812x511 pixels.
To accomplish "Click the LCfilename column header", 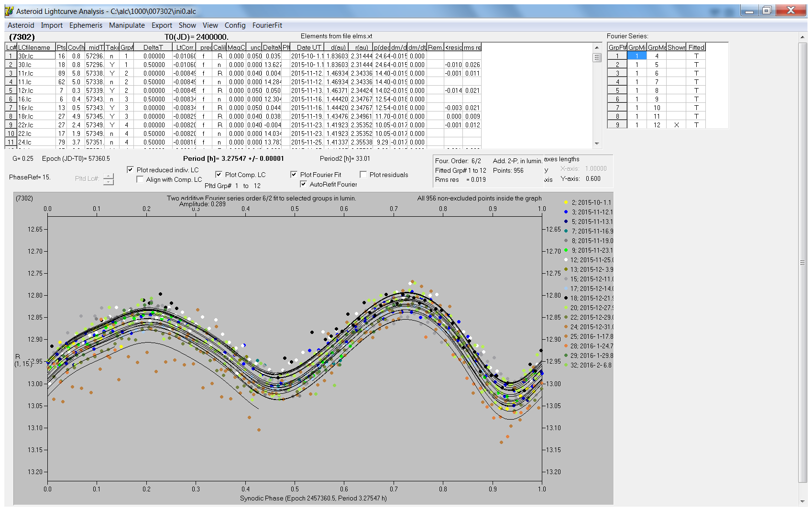I will pyautogui.click(x=36, y=47).
